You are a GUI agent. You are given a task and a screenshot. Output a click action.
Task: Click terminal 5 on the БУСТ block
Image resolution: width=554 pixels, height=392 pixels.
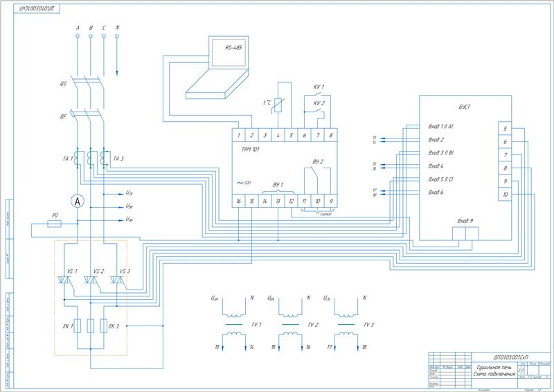click(505, 129)
